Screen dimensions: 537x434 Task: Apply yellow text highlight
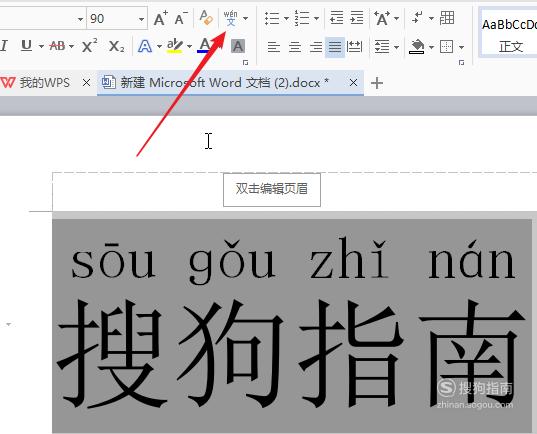pyautogui.click(x=175, y=46)
